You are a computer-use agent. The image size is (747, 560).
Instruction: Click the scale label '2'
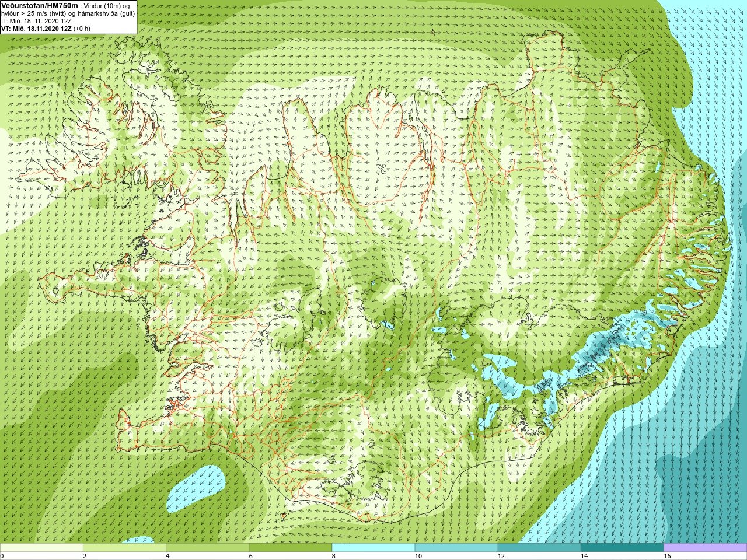[x=85, y=556]
